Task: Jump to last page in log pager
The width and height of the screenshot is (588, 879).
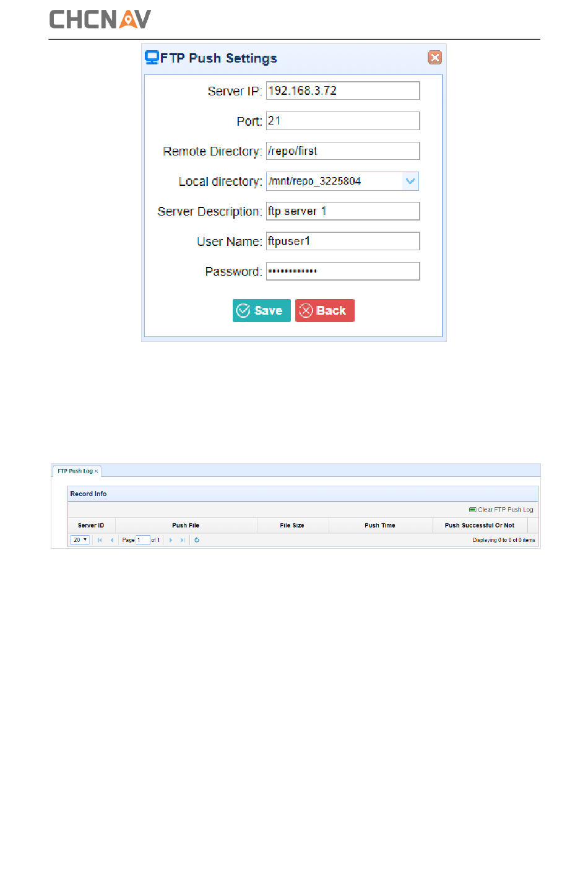Action: (183, 540)
